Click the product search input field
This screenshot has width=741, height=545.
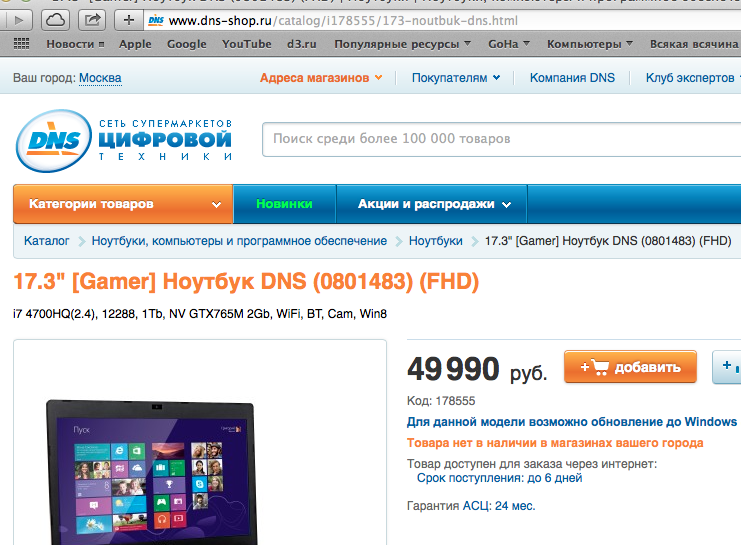501,139
